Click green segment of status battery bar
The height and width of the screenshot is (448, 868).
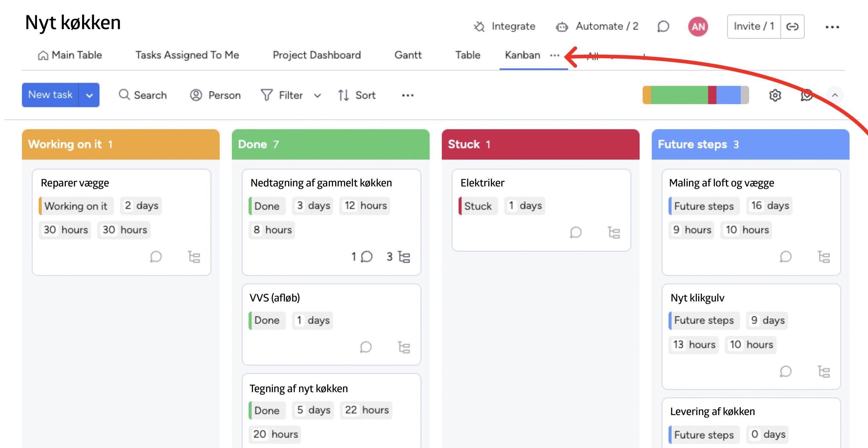click(679, 95)
